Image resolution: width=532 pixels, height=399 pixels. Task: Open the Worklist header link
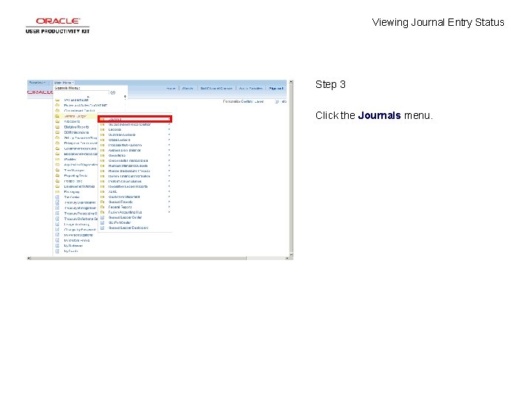point(188,88)
